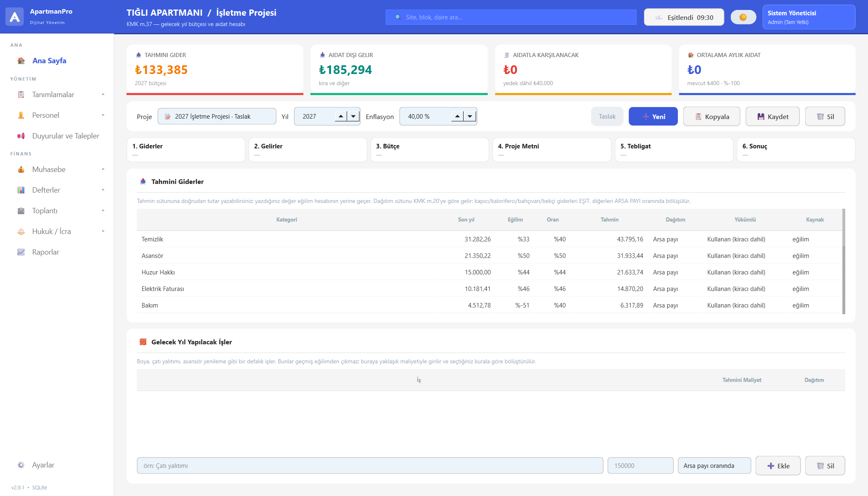Image resolution: width=868 pixels, height=496 pixels.
Task: Click the Tahmini Giderler section icon
Action: click(143, 181)
